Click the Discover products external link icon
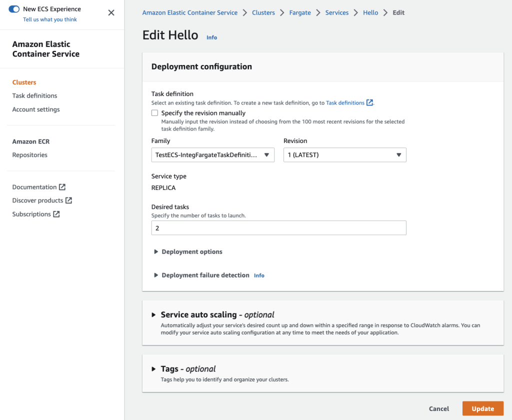The height and width of the screenshot is (420, 512). 70,200
